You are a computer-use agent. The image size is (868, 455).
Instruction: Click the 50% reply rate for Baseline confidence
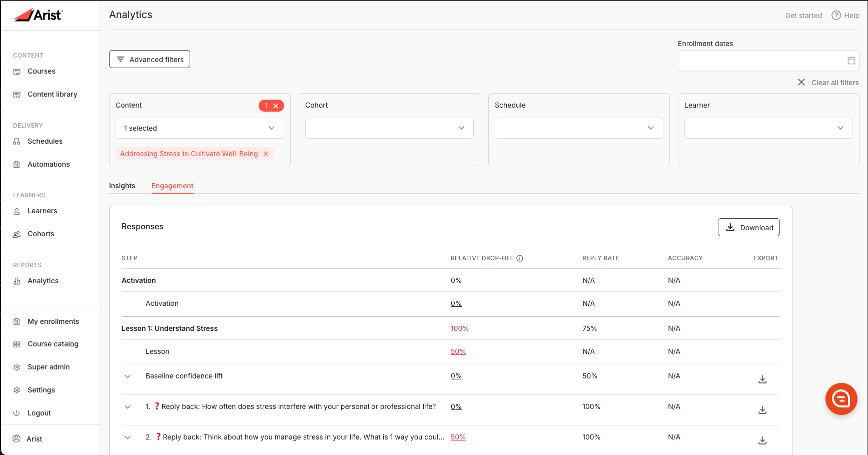click(590, 376)
